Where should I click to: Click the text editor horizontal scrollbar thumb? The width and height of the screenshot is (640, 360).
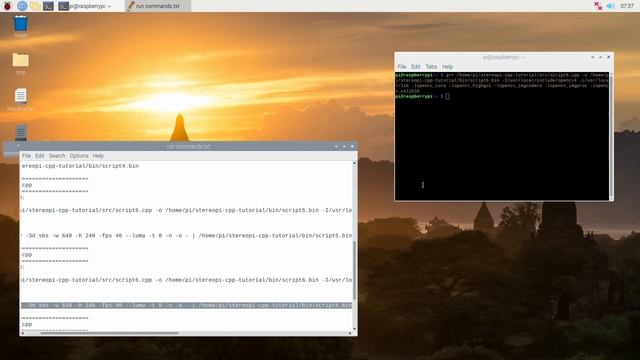click(x=109, y=333)
